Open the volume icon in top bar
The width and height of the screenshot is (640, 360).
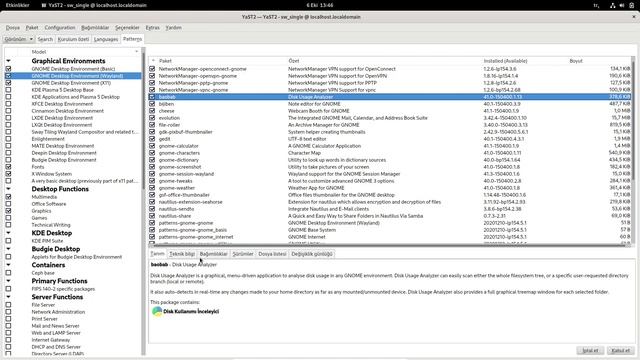pos(621,5)
